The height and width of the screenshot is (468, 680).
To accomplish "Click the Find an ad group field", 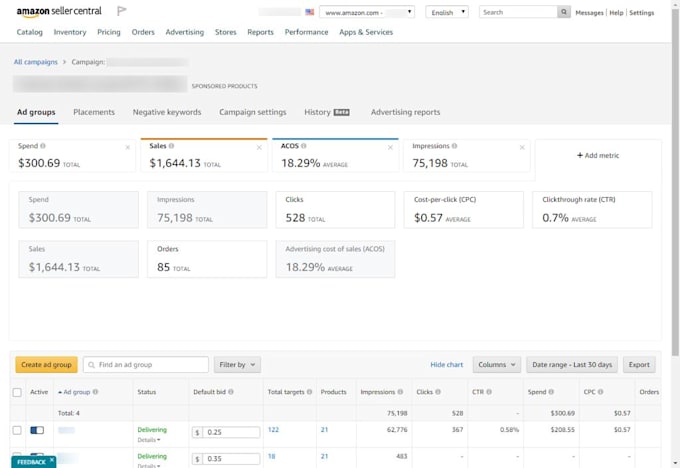I will pyautogui.click(x=146, y=365).
